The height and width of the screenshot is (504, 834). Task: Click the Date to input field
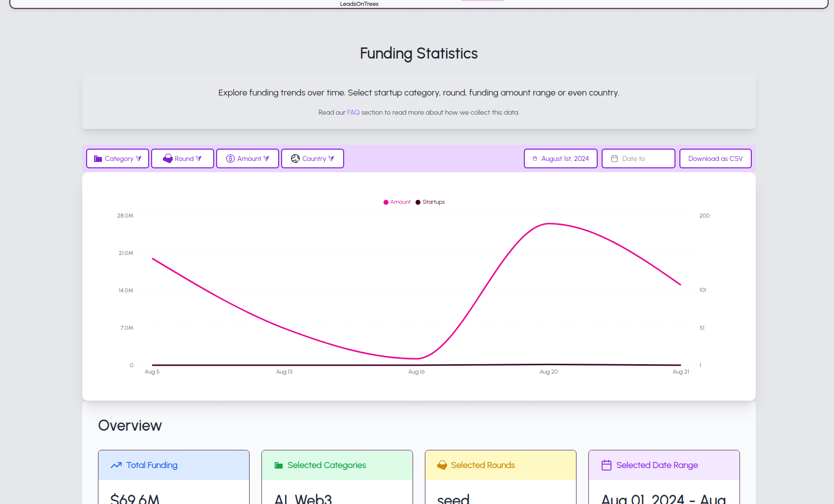click(x=639, y=158)
